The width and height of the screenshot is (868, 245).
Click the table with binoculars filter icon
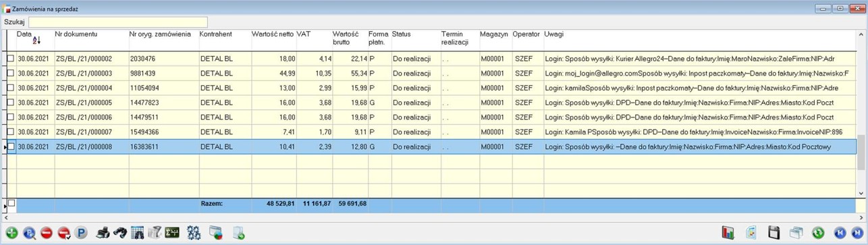click(x=138, y=233)
